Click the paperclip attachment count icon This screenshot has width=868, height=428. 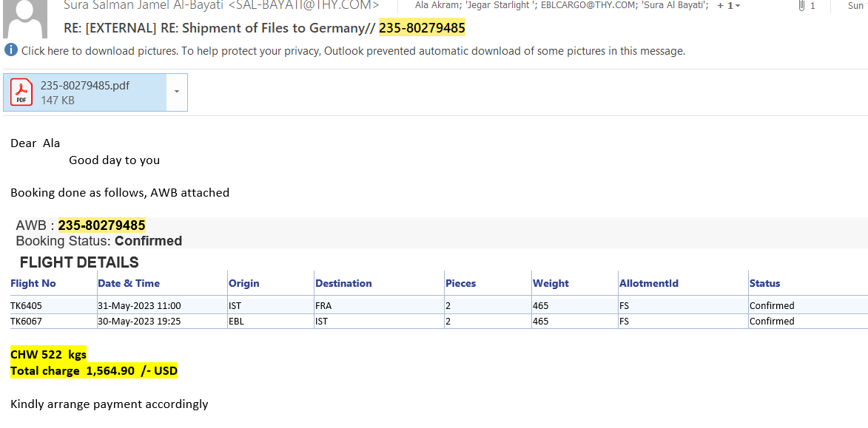click(802, 6)
